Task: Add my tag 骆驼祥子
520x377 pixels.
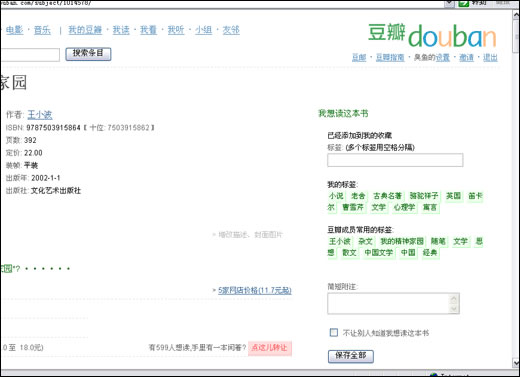Action: (424, 196)
